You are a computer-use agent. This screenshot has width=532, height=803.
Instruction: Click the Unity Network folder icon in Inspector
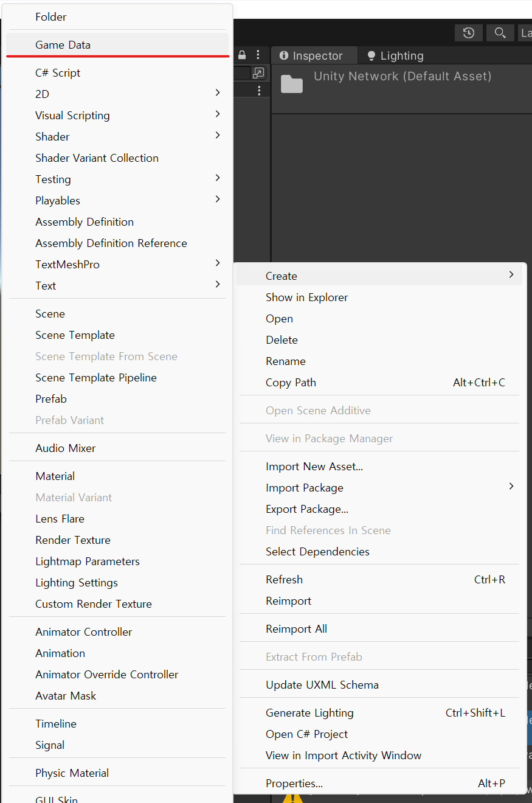pos(292,84)
